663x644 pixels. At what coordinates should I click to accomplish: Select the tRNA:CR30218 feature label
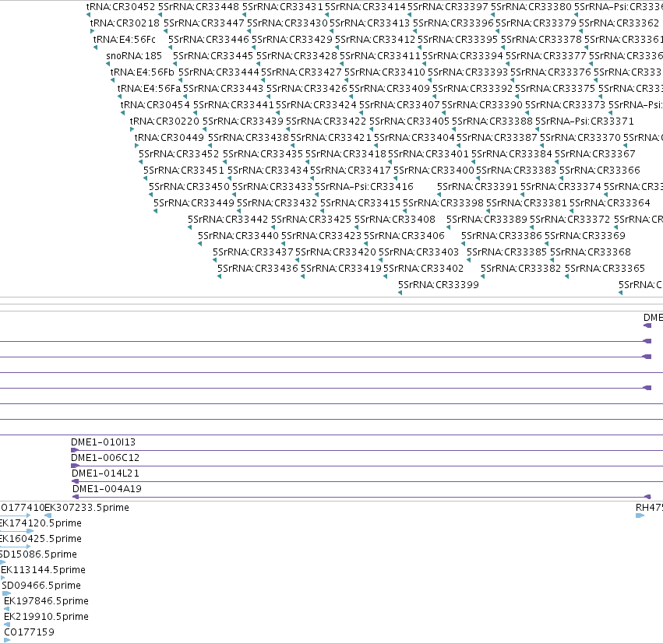point(125,23)
